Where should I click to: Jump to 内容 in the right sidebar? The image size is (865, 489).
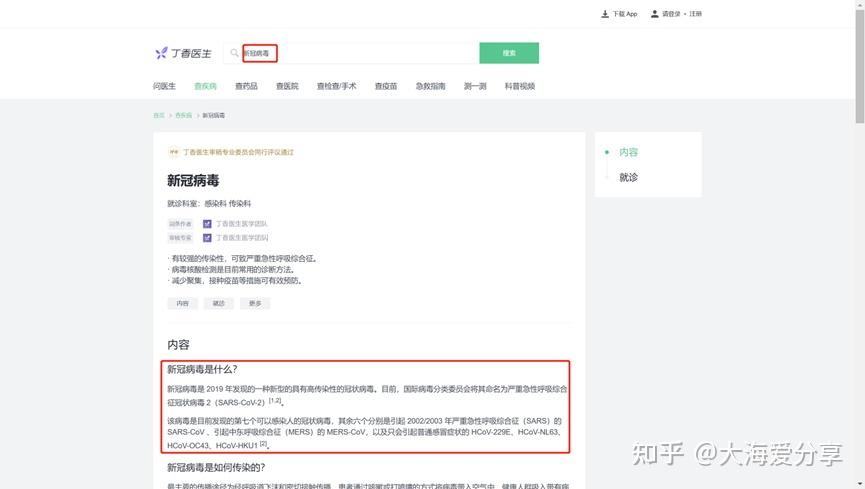pyautogui.click(x=628, y=152)
